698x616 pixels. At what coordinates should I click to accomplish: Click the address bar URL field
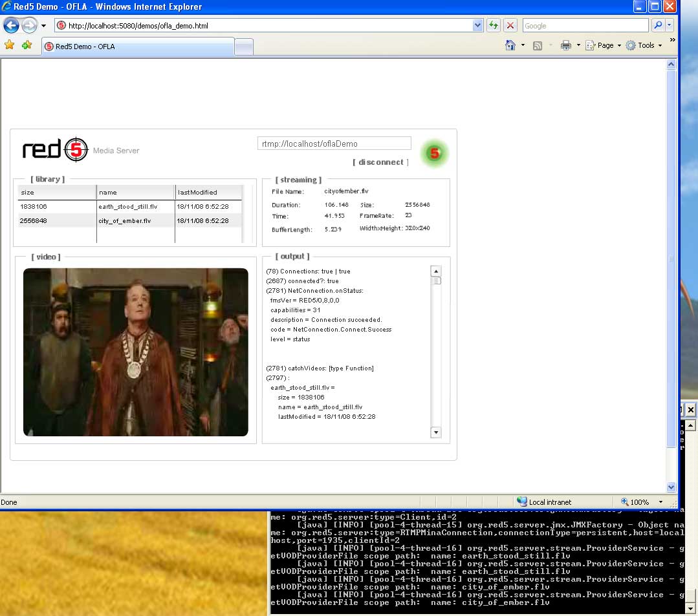[263, 25]
